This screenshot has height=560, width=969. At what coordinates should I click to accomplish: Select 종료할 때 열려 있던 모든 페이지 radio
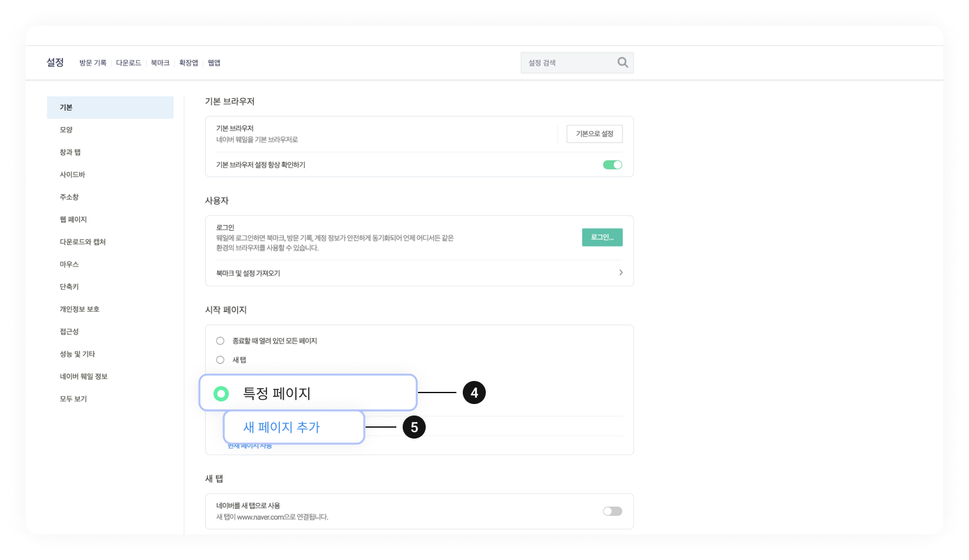pyautogui.click(x=220, y=341)
